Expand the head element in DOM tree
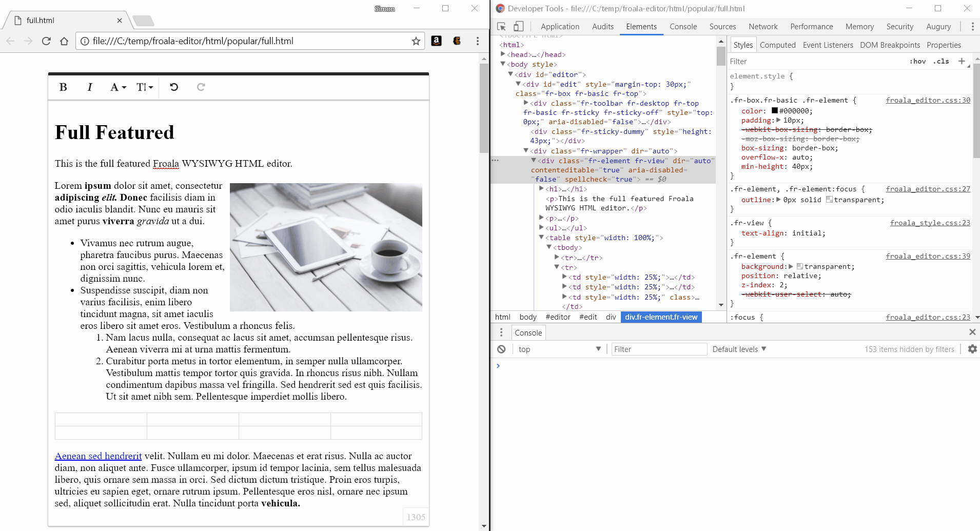Image resolution: width=980 pixels, height=531 pixels. click(503, 54)
